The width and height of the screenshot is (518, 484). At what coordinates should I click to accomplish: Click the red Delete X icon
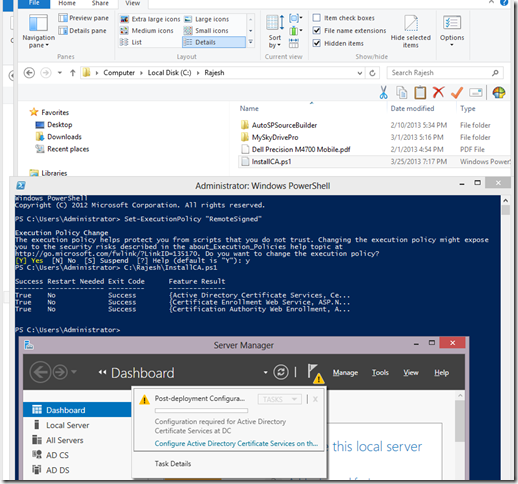438,92
